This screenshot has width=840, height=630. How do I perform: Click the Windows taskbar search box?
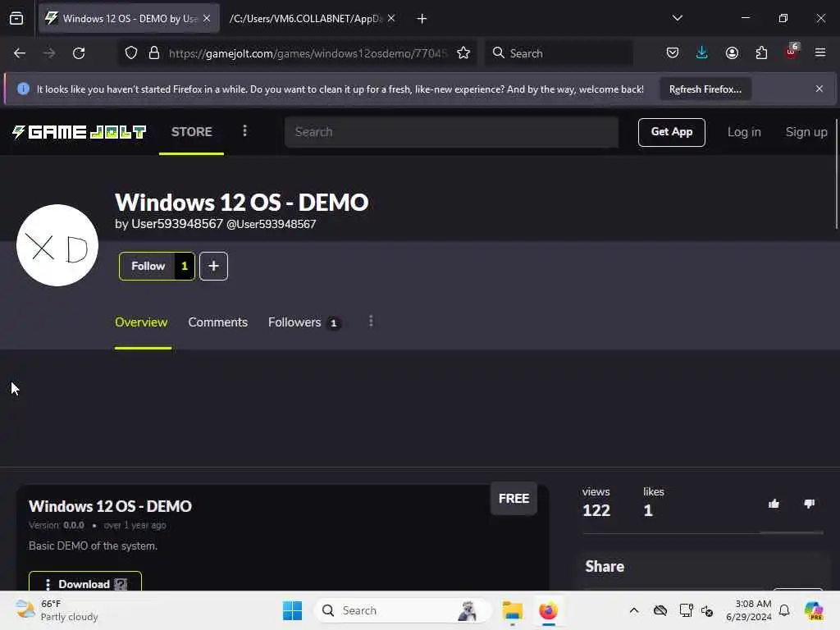click(402, 610)
